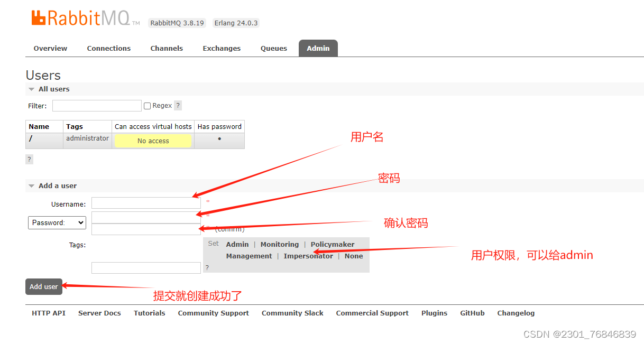
Task: Sort users by Tags column
Action: coord(75,126)
